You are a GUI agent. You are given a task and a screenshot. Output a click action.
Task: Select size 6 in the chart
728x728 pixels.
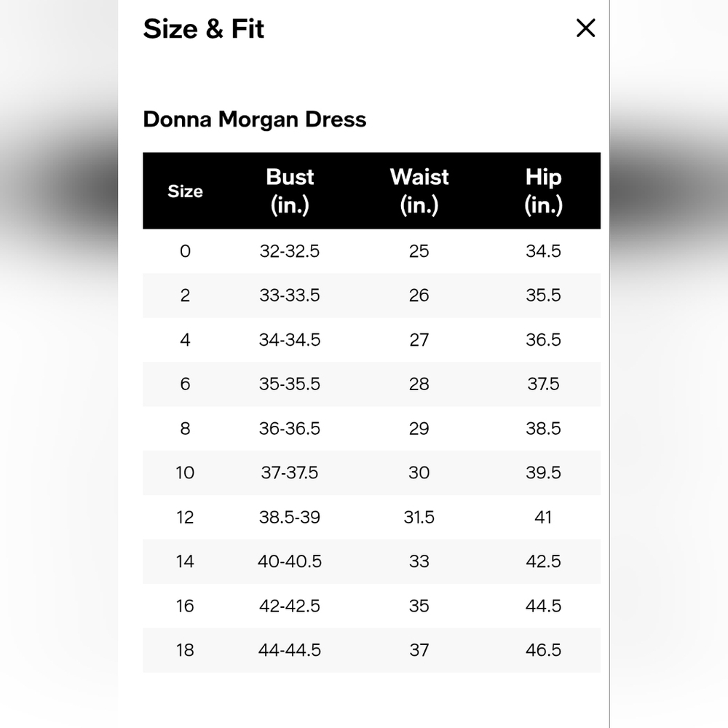[x=185, y=384]
